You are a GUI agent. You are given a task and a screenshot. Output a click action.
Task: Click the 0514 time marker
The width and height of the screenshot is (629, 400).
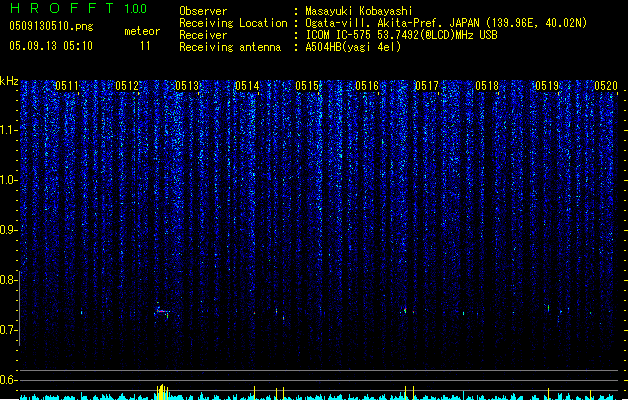point(247,86)
